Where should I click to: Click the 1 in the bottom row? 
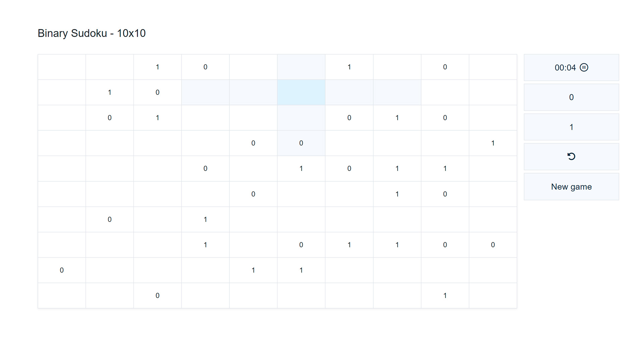tap(445, 295)
